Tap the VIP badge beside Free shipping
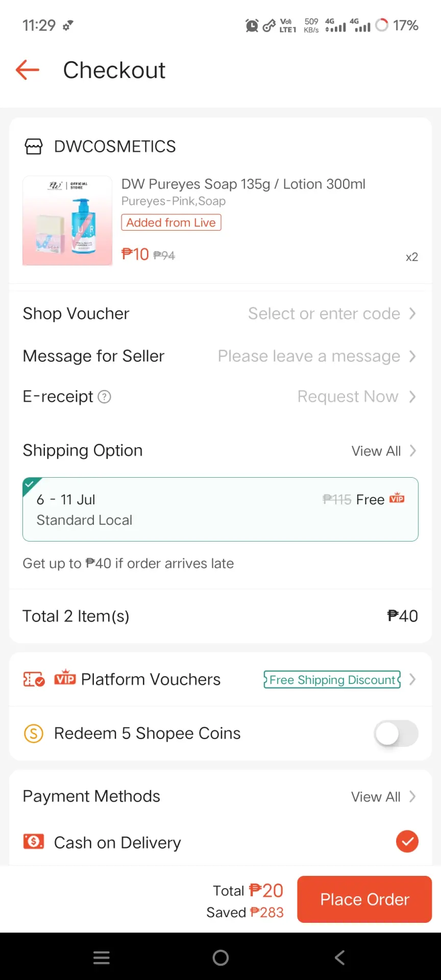The height and width of the screenshot is (980, 441). click(x=397, y=499)
